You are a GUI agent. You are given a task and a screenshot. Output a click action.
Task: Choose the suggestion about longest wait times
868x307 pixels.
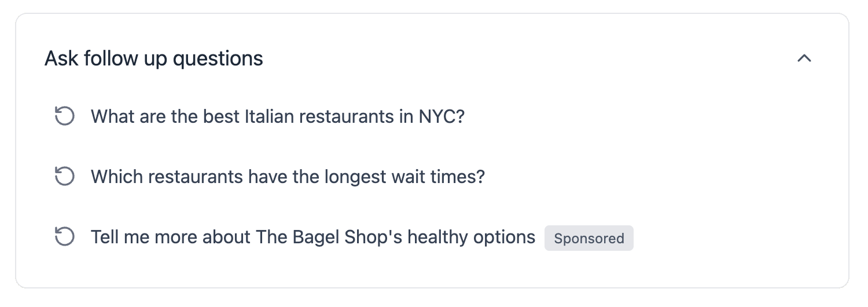(x=288, y=177)
